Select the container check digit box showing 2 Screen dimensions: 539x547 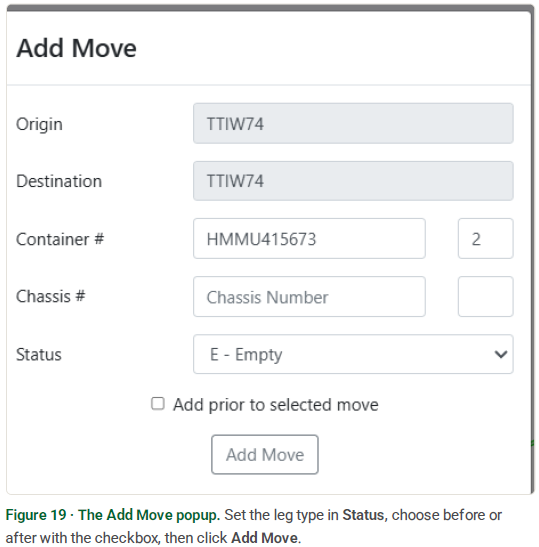point(485,239)
